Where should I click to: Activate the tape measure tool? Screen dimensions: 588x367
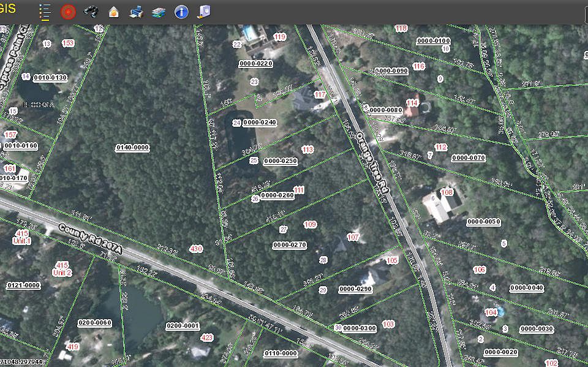coord(205,12)
